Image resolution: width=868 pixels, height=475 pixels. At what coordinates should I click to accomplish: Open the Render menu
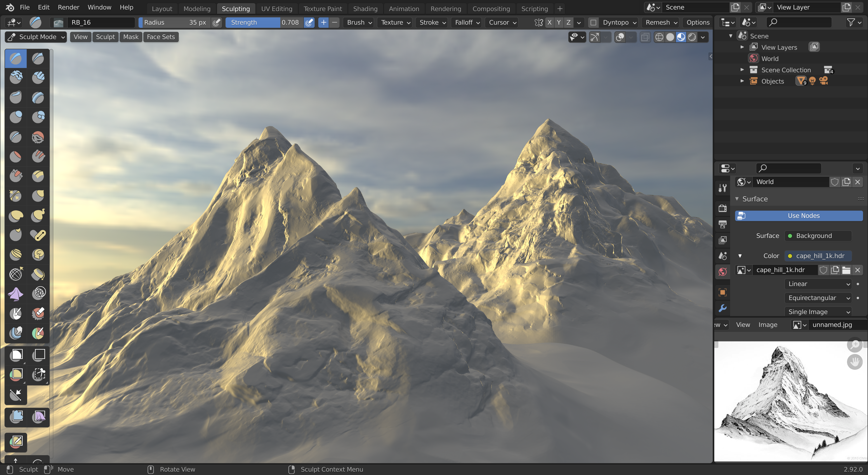[68, 7]
